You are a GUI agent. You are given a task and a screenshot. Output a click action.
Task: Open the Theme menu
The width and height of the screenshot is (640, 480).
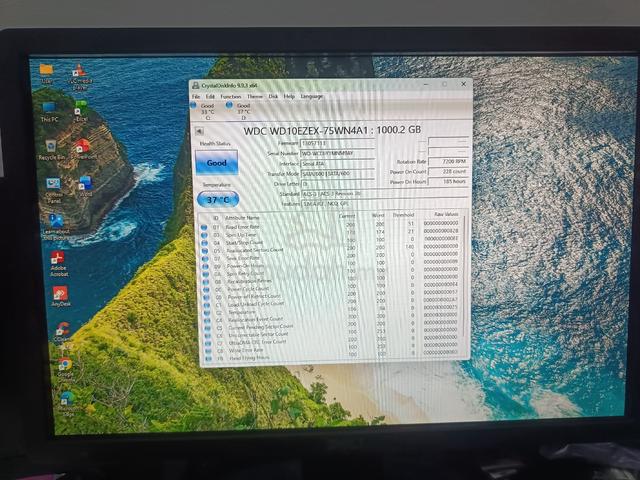[255, 96]
